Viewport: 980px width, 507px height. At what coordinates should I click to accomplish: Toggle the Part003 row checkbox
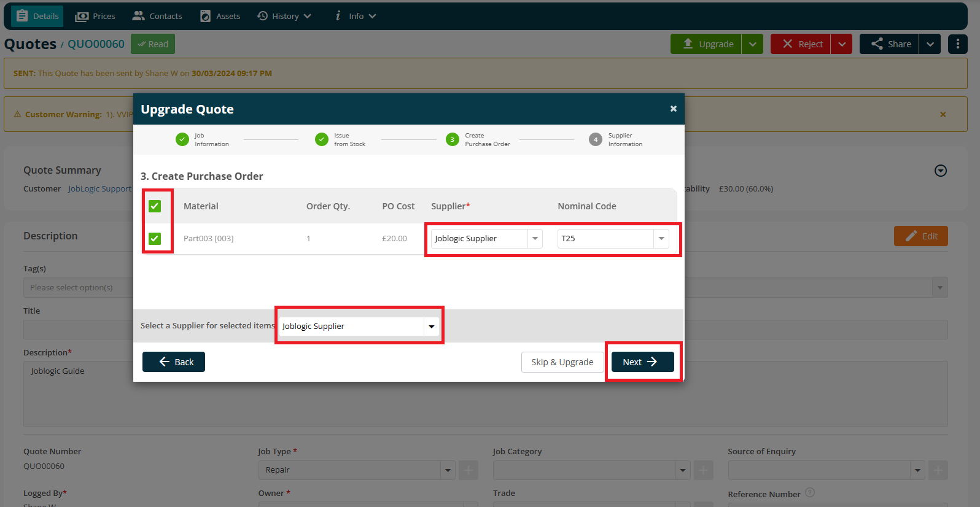pyautogui.click(x=155, y=238)
